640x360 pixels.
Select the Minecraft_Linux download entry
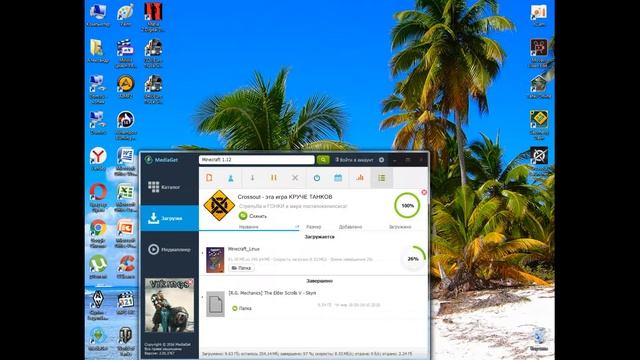[313, 259]
